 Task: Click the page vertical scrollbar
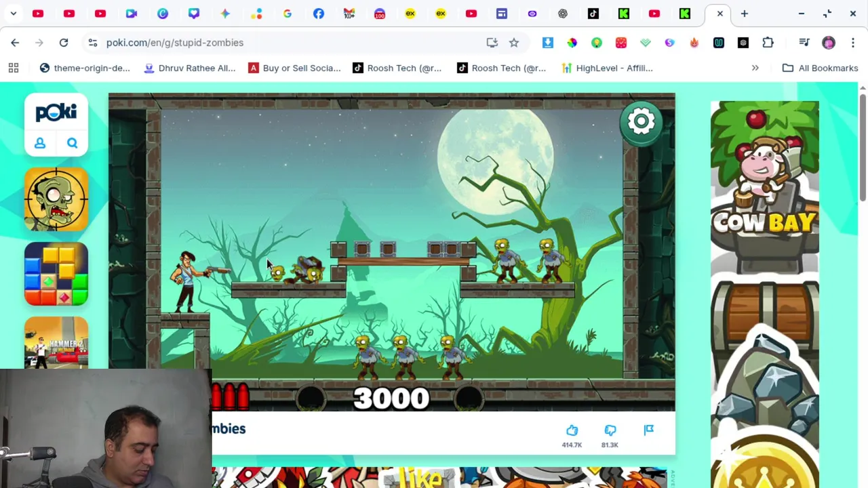(x=863, y=149)
